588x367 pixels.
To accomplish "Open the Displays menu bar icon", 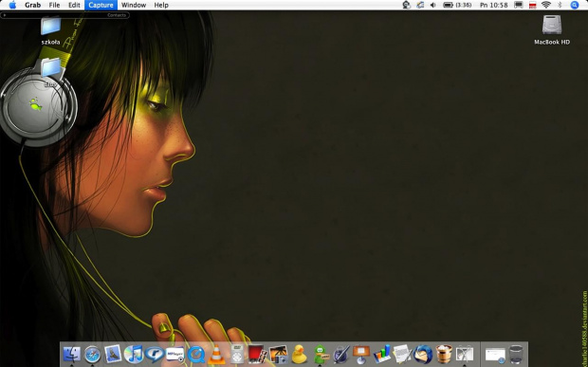I will pos(519,5).
